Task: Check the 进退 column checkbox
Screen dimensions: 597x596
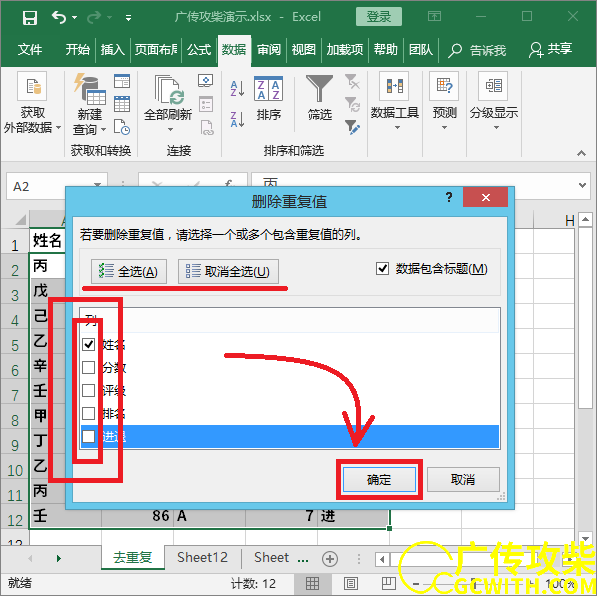Action: coord(88,436)
